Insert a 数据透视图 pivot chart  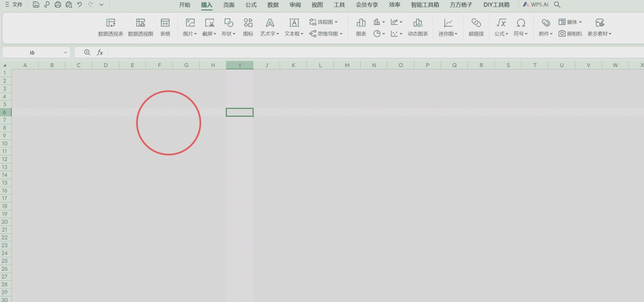pos(141,28)
